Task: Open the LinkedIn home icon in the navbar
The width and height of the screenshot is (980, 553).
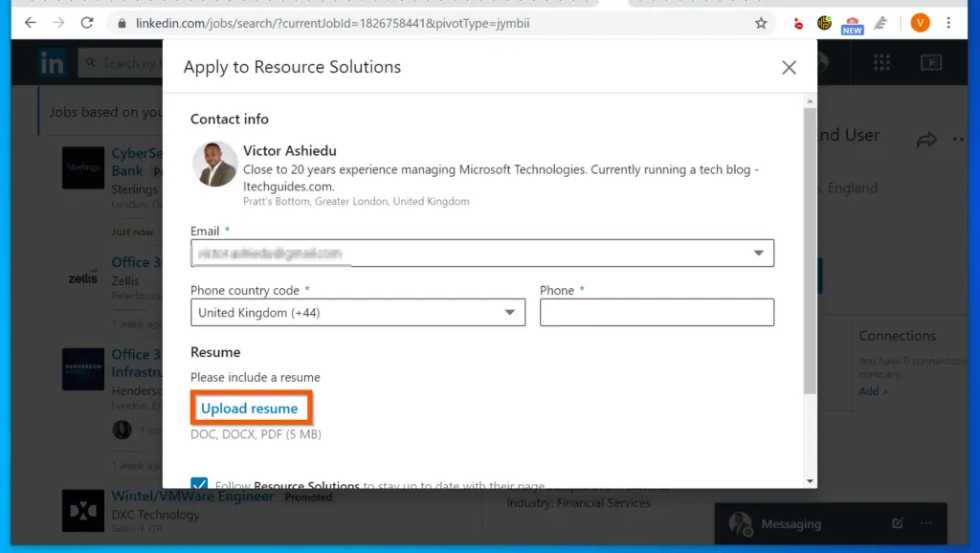Action: [x=52, y=61]
